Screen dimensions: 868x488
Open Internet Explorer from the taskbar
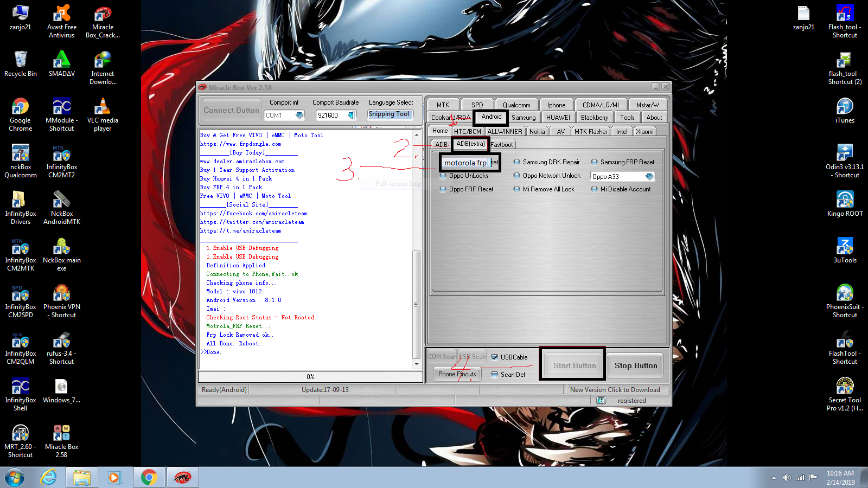pyautogui.click(x=49, y=477)
